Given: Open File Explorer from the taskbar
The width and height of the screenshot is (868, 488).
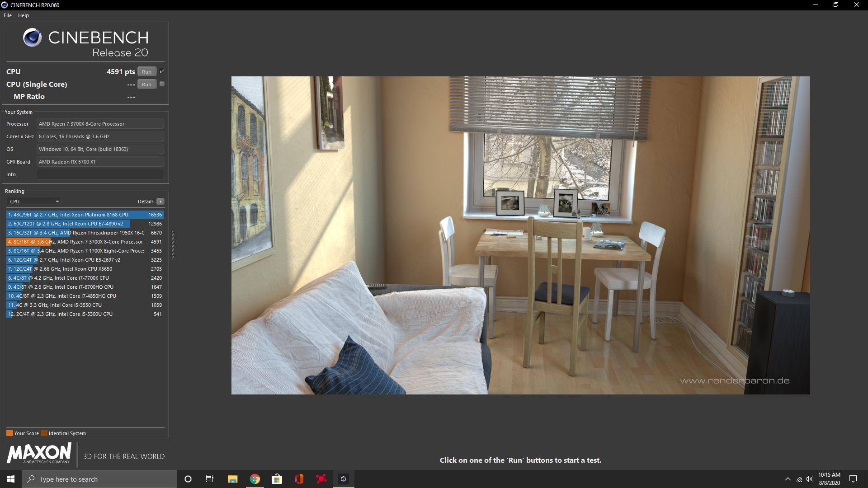Looking at the screenshot, I should (x=232, y=479).
